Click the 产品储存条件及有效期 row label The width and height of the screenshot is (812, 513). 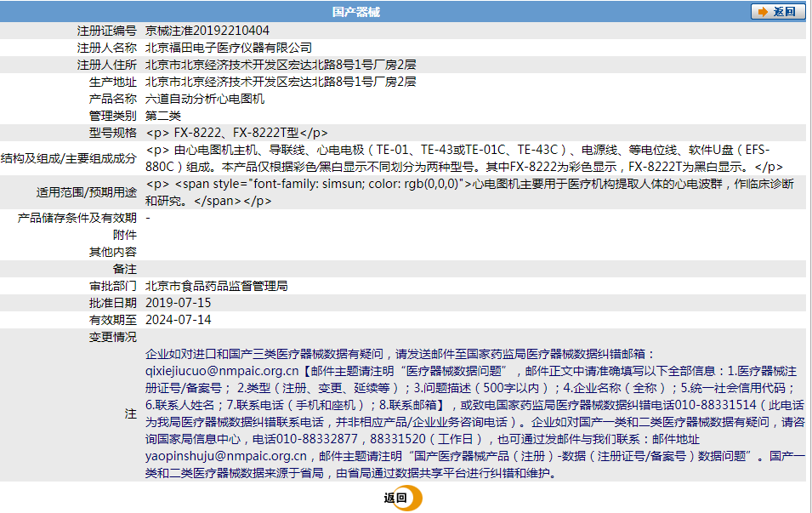77,218
